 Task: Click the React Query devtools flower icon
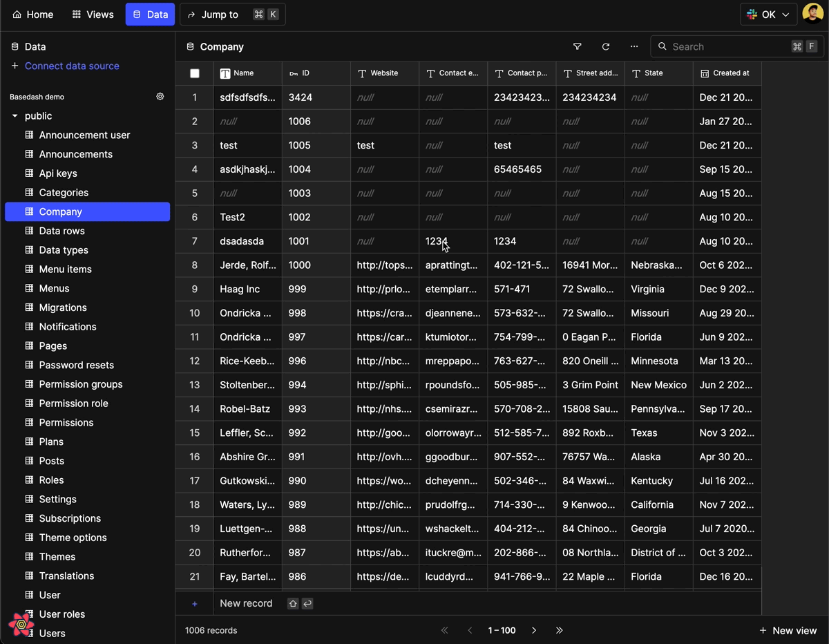(21, 624)
